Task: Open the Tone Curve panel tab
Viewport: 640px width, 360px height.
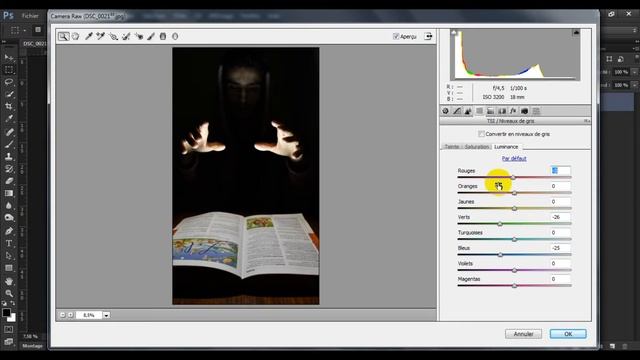Action: (457, 111)
